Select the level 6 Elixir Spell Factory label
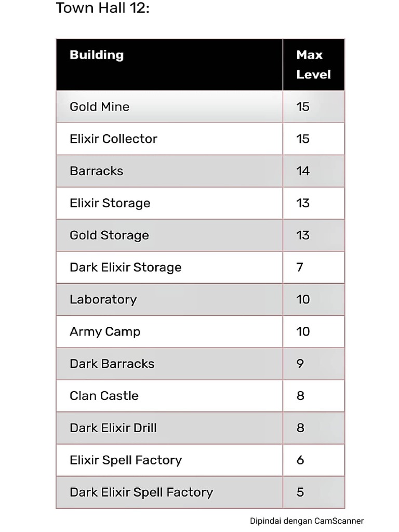The width and height of the screenshot is (399, 532). [x=126, y=460]
